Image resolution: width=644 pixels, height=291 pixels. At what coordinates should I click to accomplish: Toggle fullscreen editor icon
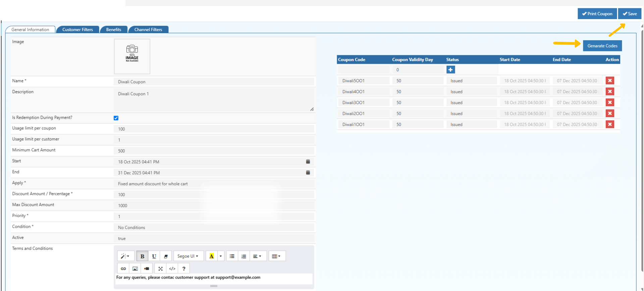[160, 269]
